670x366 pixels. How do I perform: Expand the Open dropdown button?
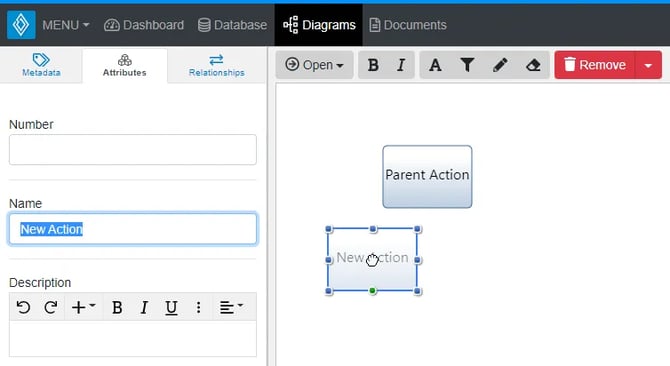314,65
